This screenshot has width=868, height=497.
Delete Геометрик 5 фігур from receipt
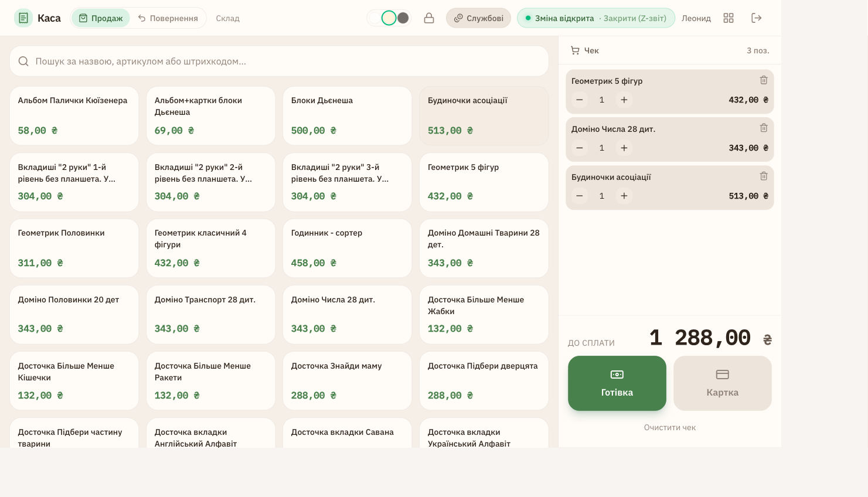(764, 80)
